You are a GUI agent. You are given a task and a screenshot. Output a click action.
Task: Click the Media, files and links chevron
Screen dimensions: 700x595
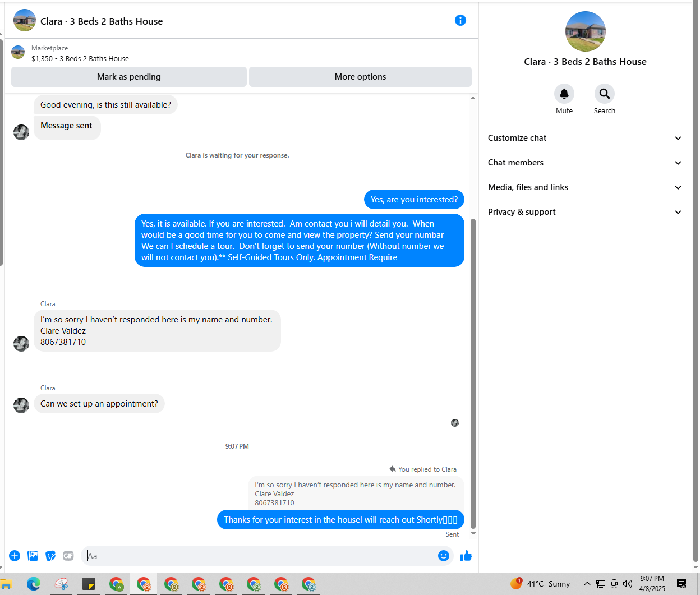tap(678, 188)
